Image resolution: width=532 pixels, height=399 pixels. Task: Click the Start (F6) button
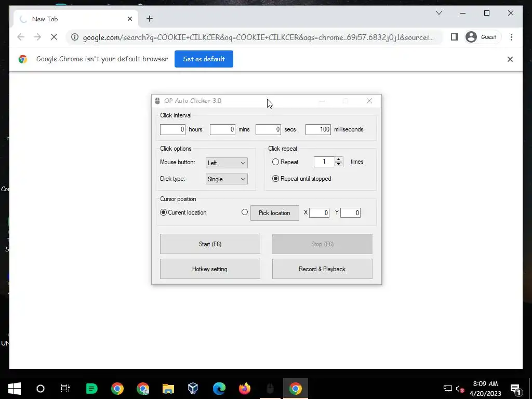(x=210, y=244)
